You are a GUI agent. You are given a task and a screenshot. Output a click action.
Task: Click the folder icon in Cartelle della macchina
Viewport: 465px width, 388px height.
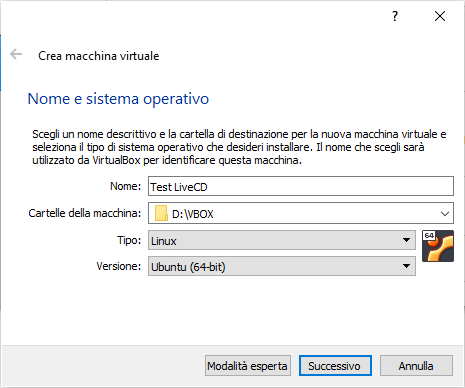point(161,213)
